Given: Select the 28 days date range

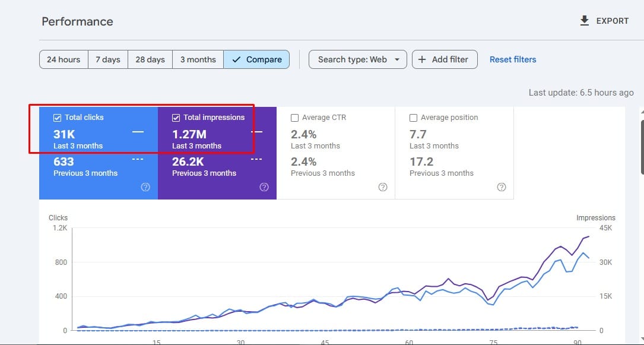Looking at the screenshot, I should 150,59.
